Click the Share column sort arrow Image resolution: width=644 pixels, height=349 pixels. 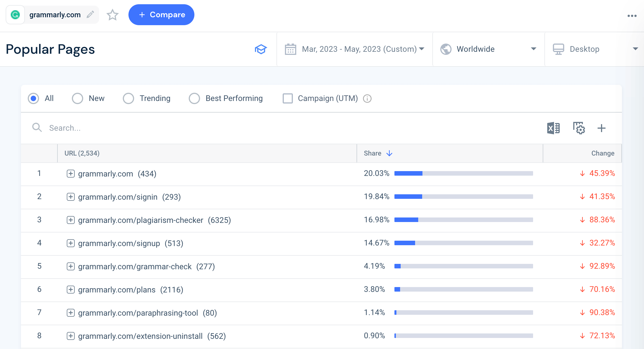pyautogui.click(x=389, y=153)
